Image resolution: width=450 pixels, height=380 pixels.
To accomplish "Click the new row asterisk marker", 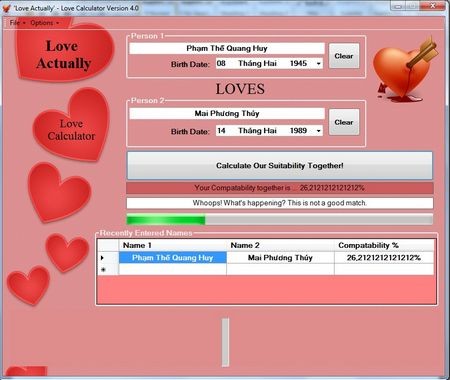I will [103, 269].
